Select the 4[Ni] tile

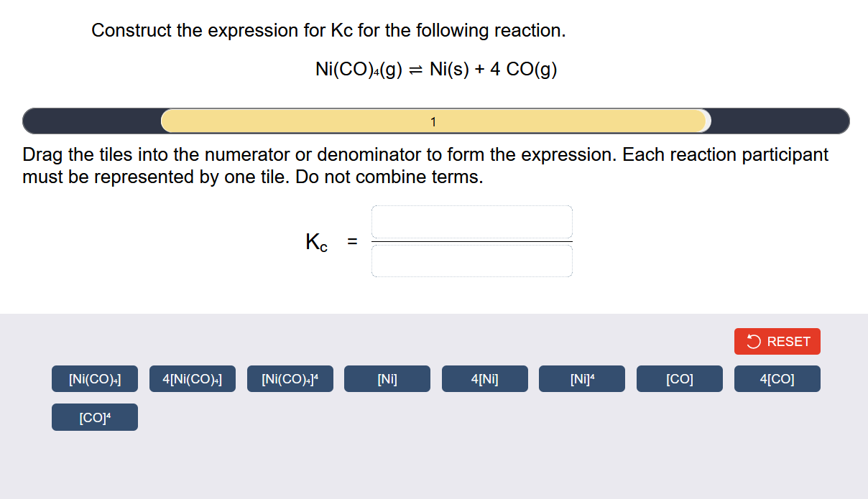click(x=484, y=378)
